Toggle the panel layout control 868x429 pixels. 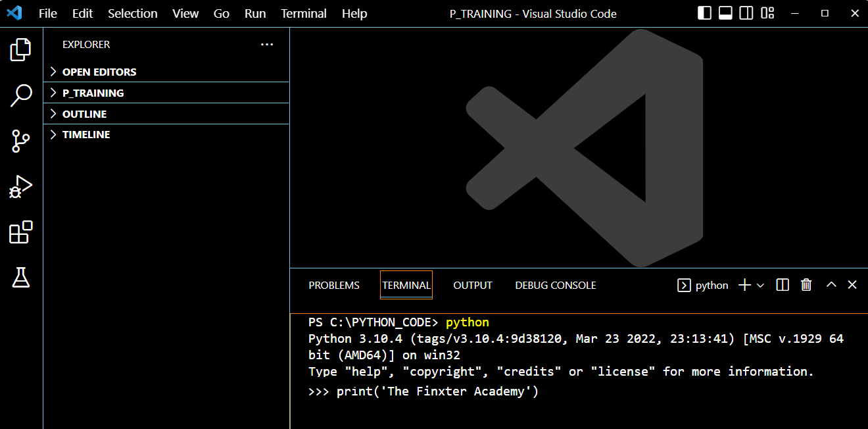(767, 13)
